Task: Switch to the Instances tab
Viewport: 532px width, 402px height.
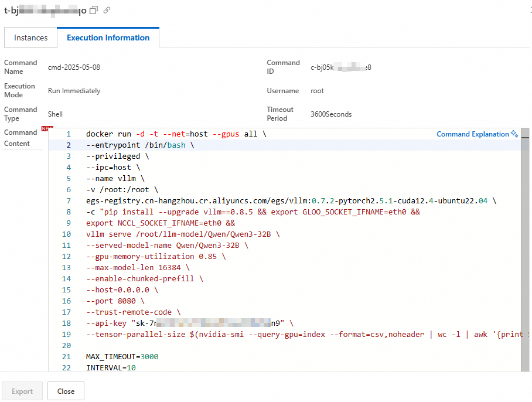Action: pyautogui.click(x=30, y=38)
